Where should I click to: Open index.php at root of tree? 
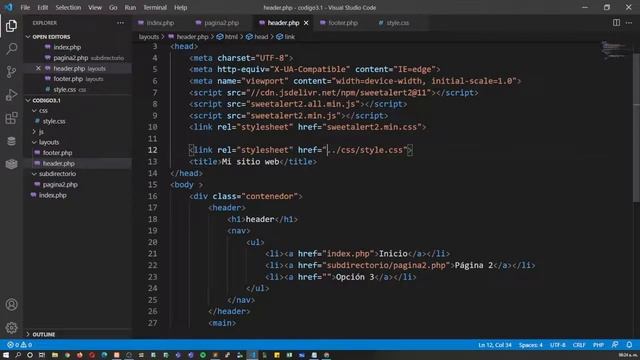click(x=53, y=195)
